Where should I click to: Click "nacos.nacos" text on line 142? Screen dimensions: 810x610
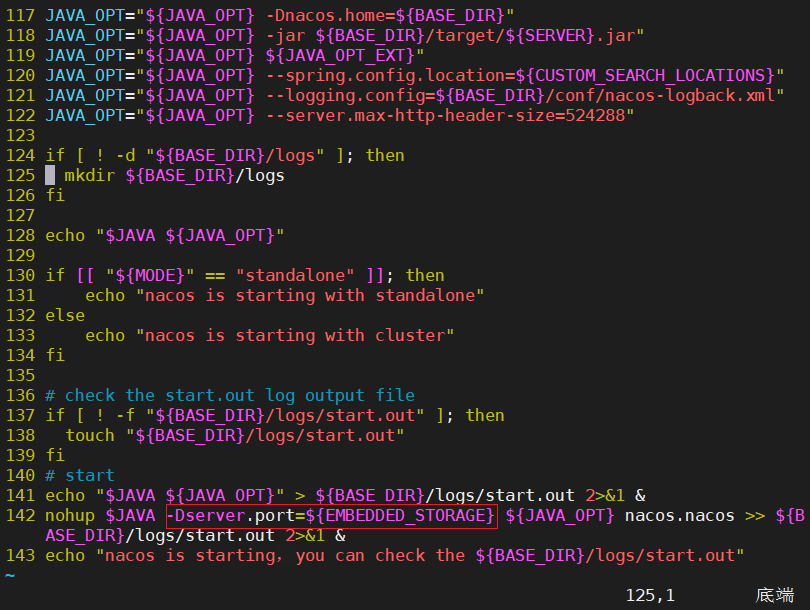pyautogui.click(x=680, y=515)
